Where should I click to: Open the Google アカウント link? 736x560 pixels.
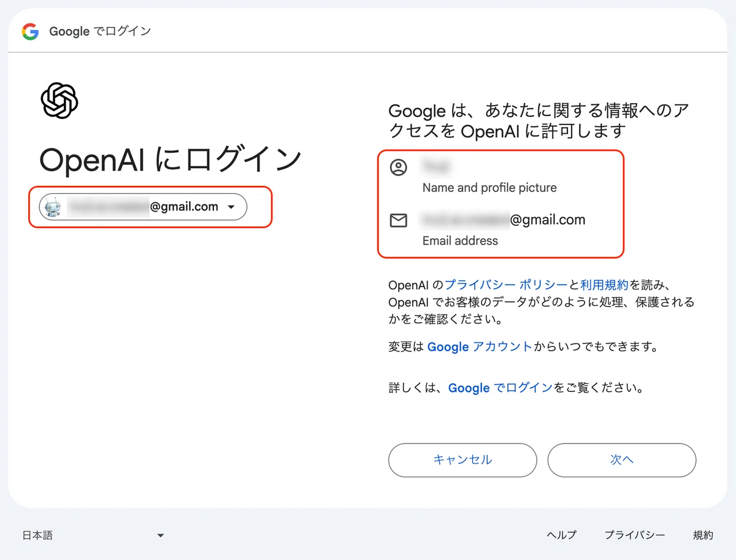480,347
